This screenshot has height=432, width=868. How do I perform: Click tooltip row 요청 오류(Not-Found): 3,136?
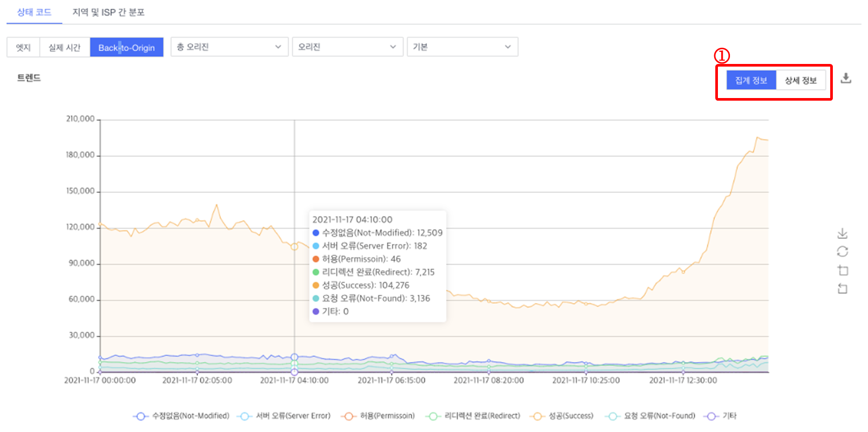371,298
